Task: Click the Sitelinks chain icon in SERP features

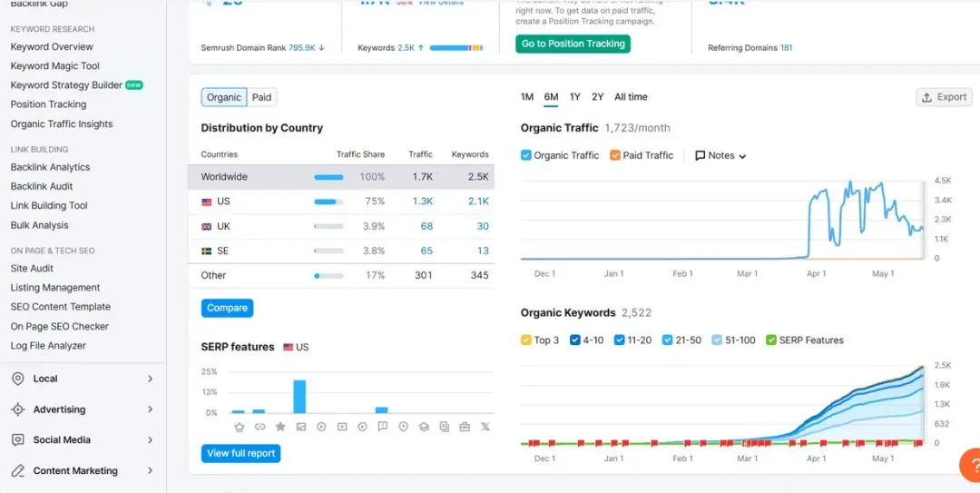Action: click(x=260, y=427)
